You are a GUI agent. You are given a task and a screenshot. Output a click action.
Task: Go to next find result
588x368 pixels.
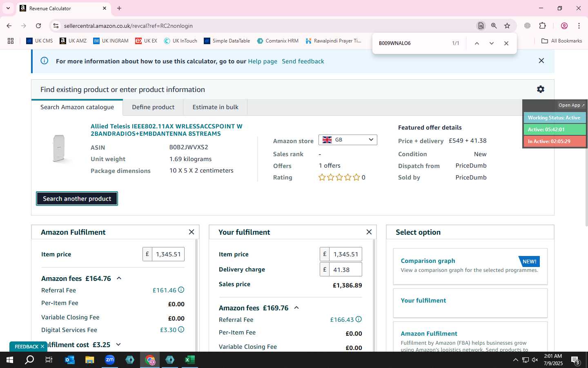492,43
